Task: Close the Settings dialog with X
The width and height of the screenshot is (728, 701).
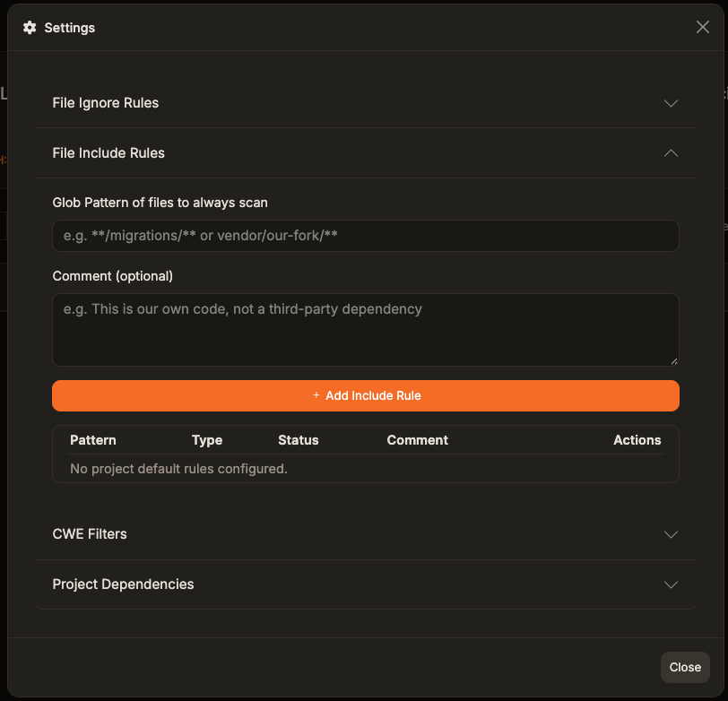Action: (x=703, y=27)
